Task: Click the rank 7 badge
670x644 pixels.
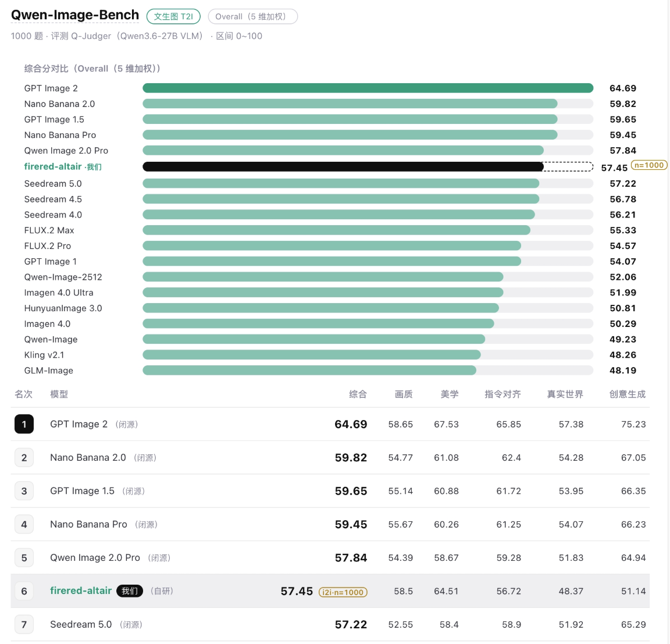Action: [x=24, y=624]
